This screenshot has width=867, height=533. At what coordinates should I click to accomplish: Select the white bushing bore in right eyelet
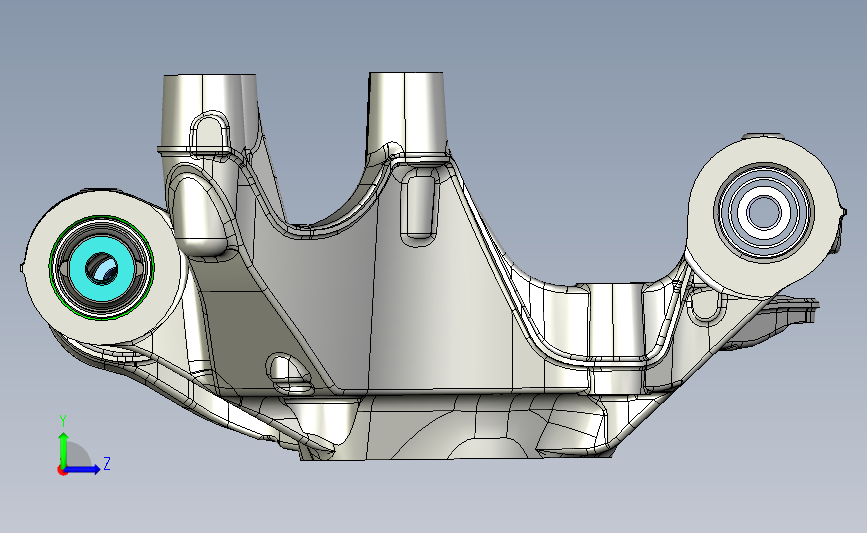[764, 212]
